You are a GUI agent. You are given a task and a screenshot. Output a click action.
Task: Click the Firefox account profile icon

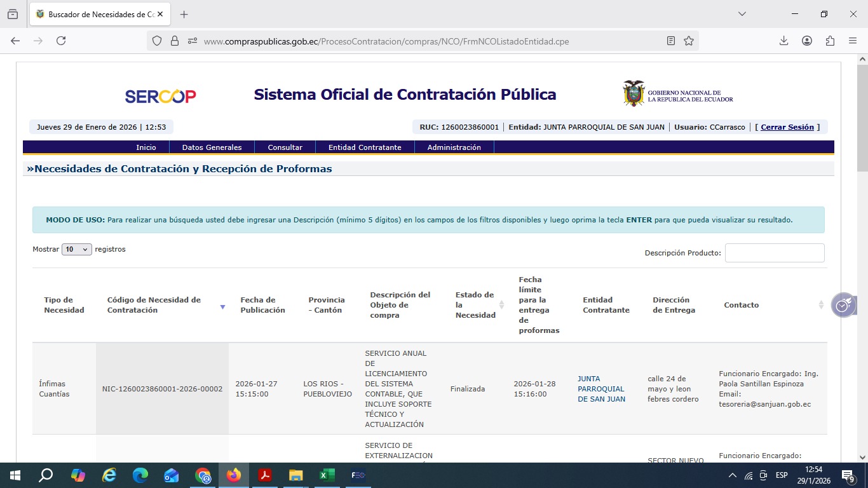pos(807,41)
